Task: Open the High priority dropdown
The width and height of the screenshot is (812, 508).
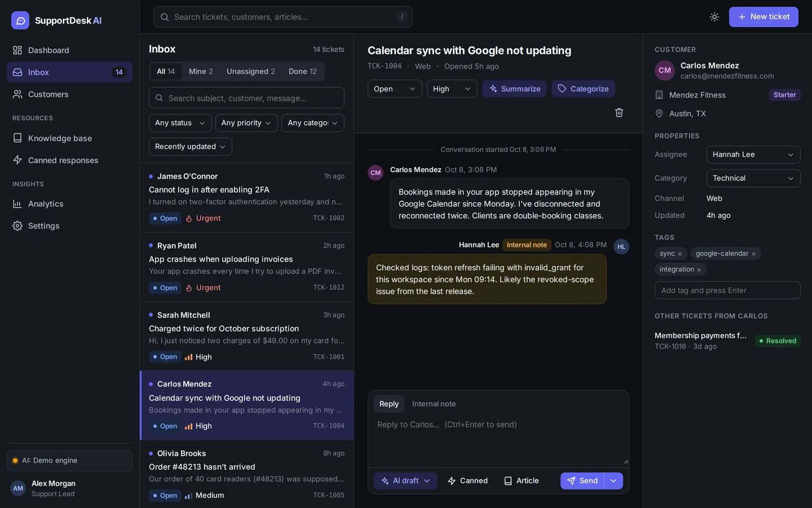Action: point(452,89)
